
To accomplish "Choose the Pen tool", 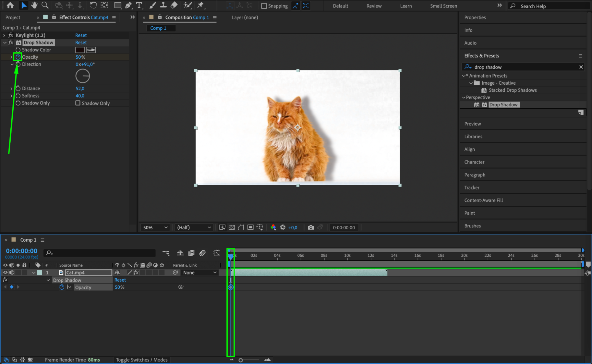I will [128, 5].
